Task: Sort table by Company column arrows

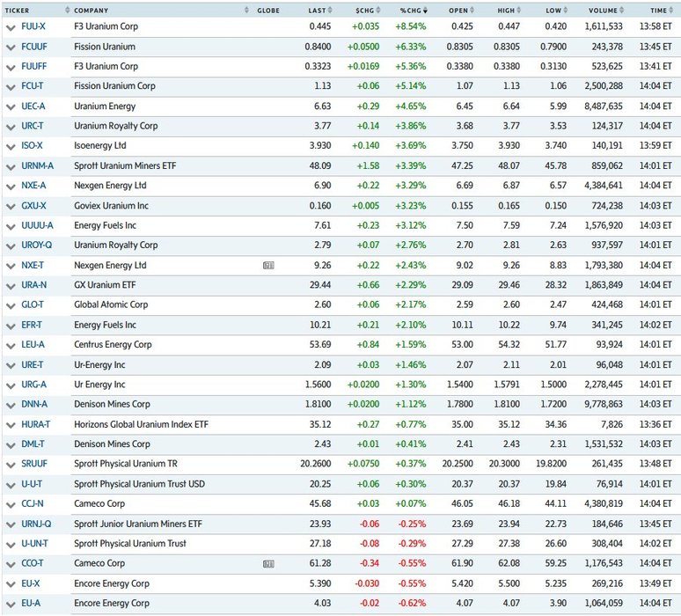Action: (246, 10)
